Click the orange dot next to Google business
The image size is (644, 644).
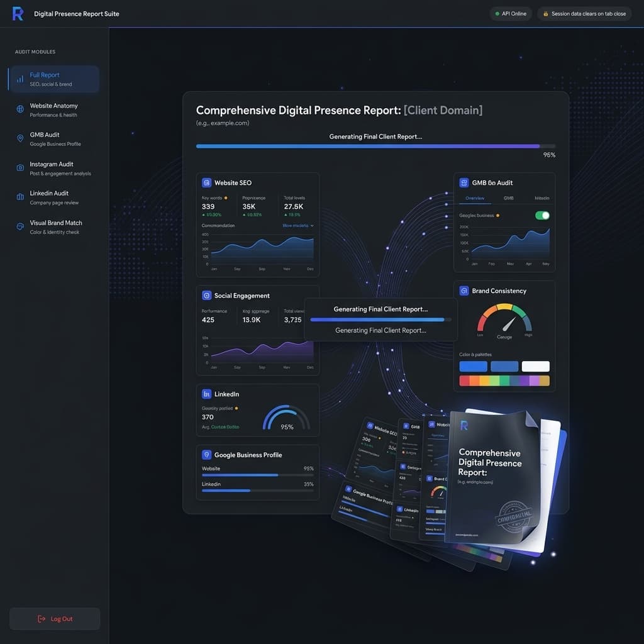(x=498, y=215)
